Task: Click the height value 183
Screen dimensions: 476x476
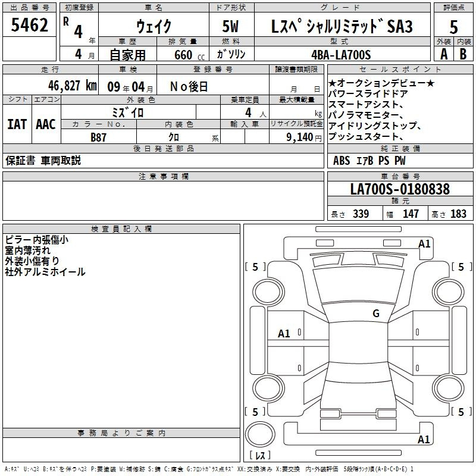Action: pos(458,214)
